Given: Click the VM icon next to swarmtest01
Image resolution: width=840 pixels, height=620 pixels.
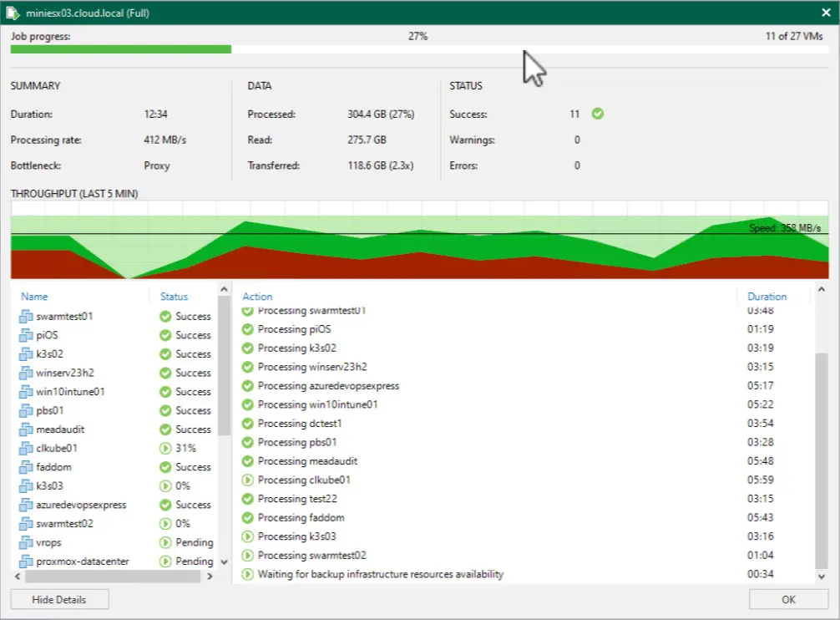Looking at the screenshot, I should point(25,317).
